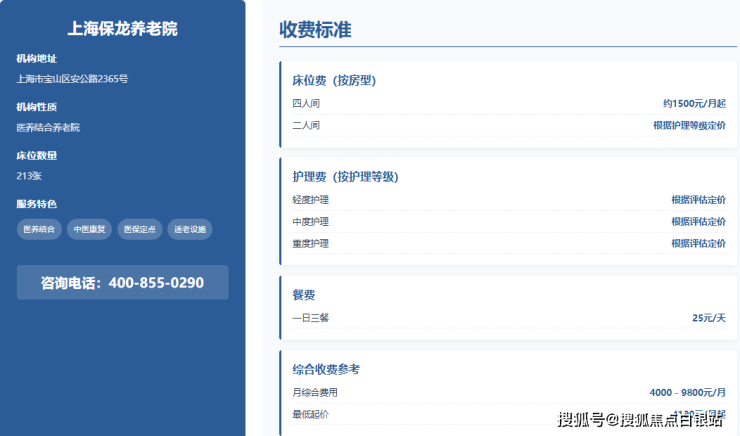Viewport: 740px width, 436px height.
Task: Click the 医保定点 service tag
Action: point(140,229)
